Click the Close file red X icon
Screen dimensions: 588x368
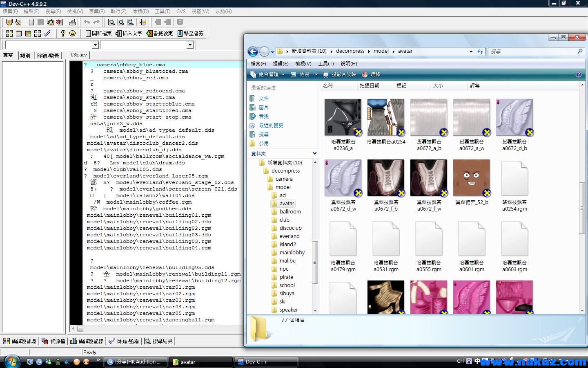[x=60, y=22]
